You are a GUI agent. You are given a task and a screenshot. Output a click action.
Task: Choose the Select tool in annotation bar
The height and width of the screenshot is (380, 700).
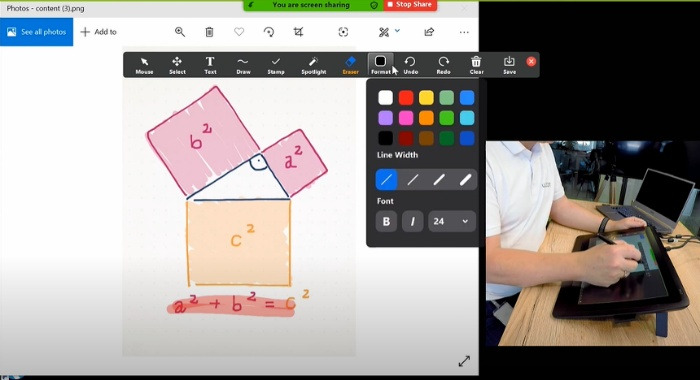177,65
